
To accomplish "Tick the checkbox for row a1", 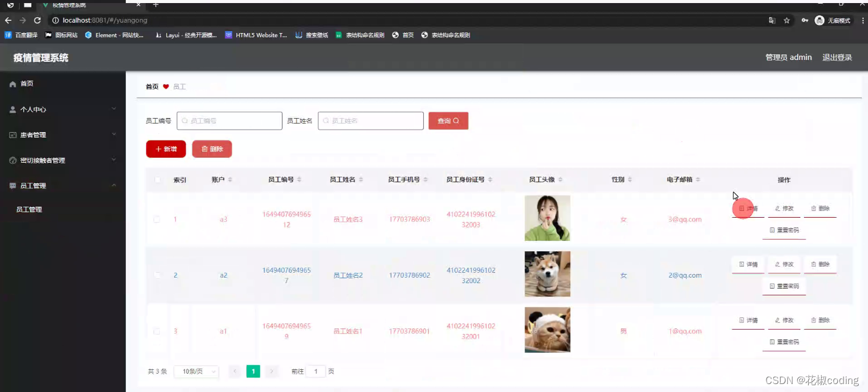I will (x=157, y=331).
